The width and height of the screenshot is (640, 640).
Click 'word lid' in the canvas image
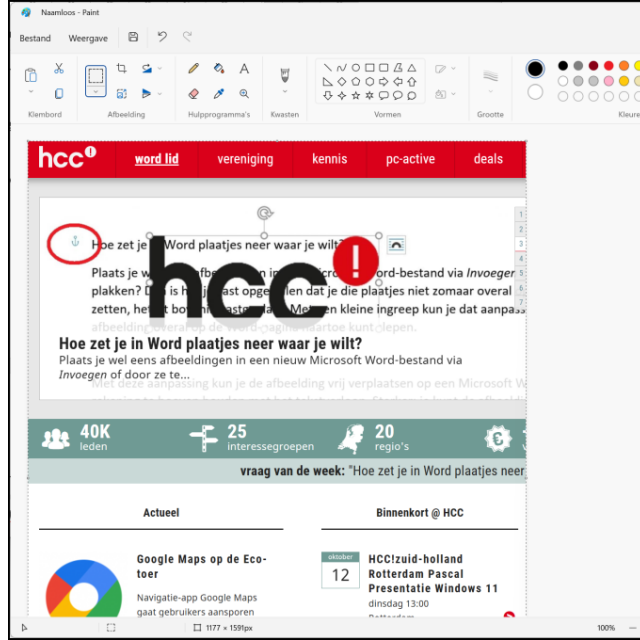[157, 159]
